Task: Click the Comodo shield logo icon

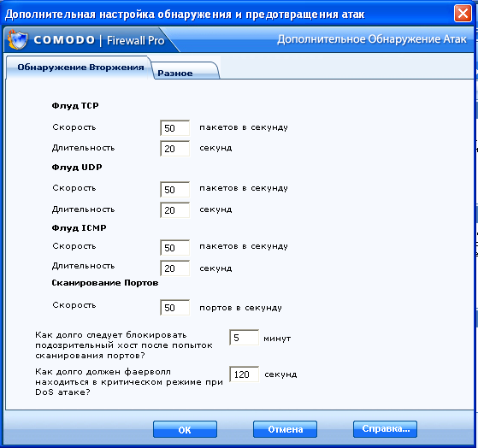Action: tap(17, 39)
